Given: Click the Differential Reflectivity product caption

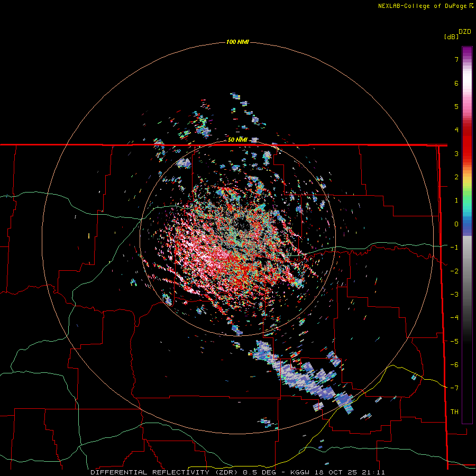Looking at the screenshot, I should click(x=237, y=472).
